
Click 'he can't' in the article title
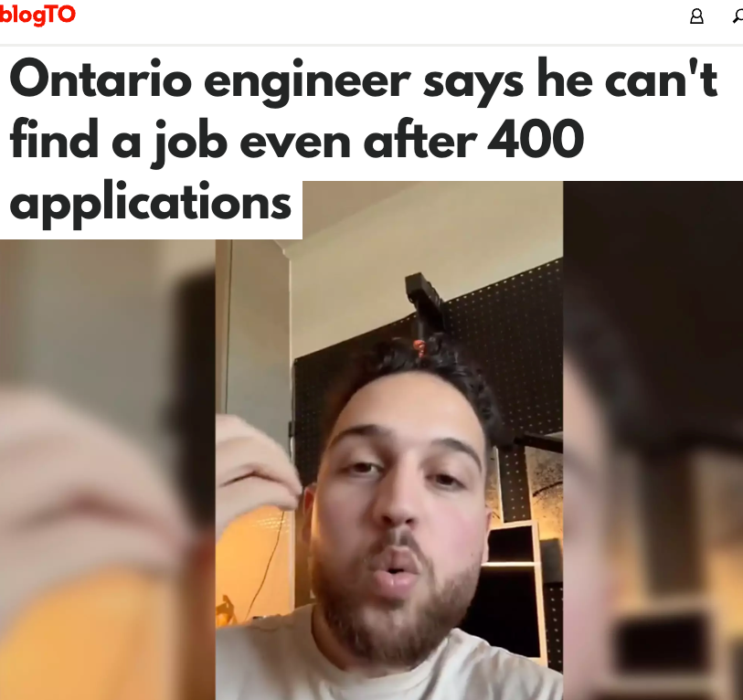627,79
